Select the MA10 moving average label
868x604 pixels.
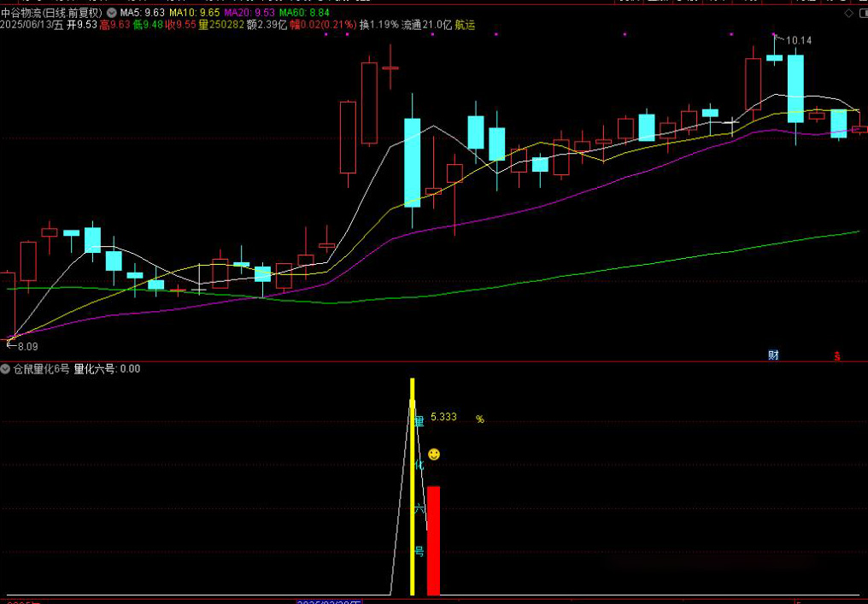coord(192,14)
